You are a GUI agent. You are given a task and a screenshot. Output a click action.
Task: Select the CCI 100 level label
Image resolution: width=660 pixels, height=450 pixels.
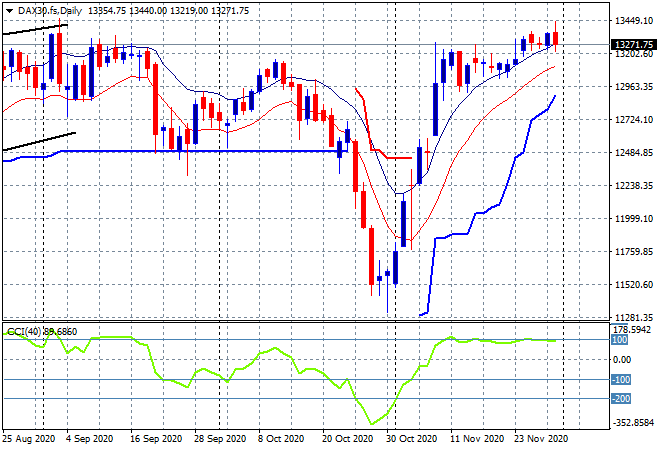click(x=620, y=340)
